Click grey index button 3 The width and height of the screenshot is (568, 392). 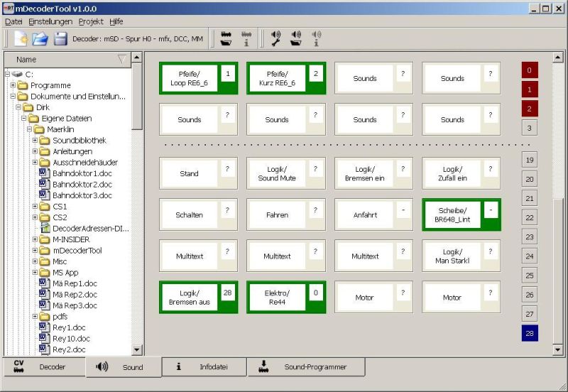530,128
